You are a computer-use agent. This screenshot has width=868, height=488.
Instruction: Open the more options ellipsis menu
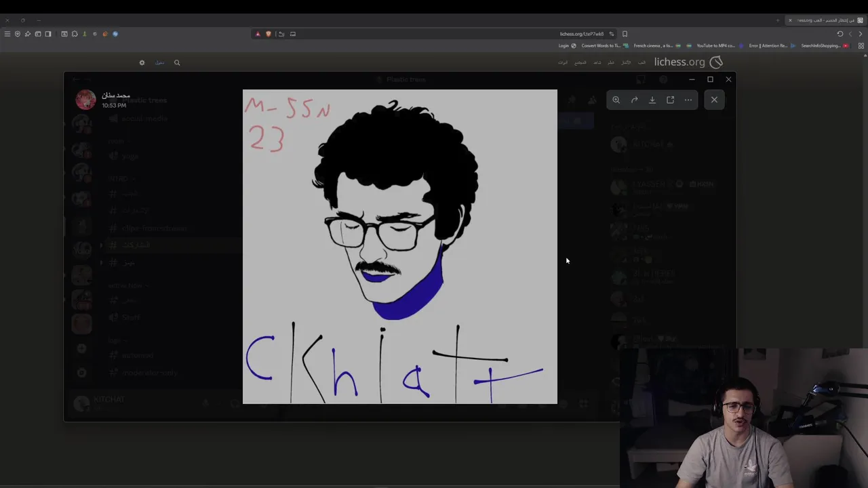(x=688, y=100)
